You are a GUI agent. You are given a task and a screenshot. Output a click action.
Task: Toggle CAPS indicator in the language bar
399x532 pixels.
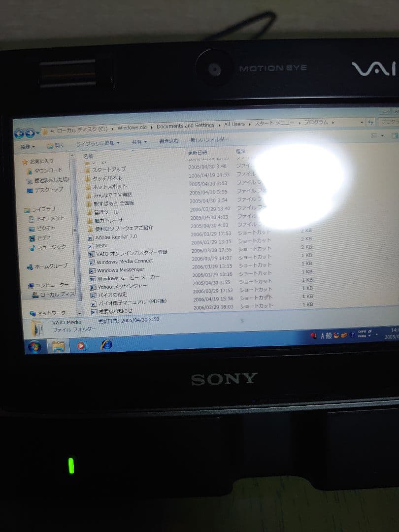[363, 332]
